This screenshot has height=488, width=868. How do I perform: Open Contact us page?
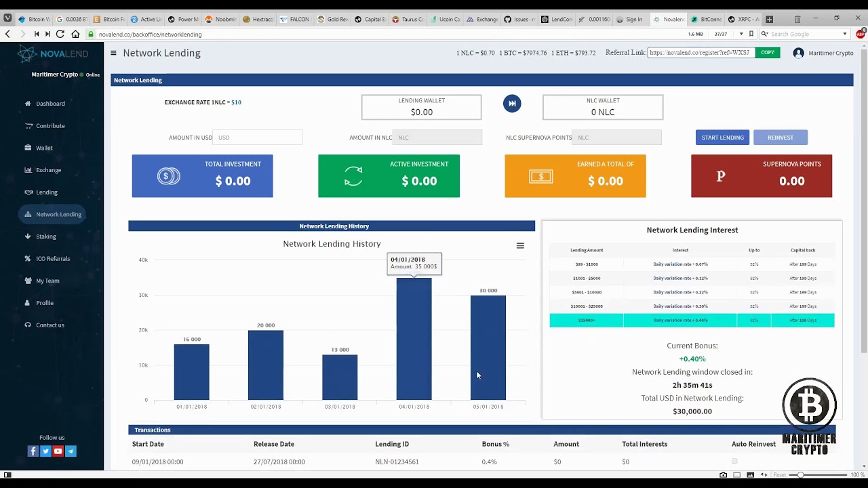(x=45, y=325)
